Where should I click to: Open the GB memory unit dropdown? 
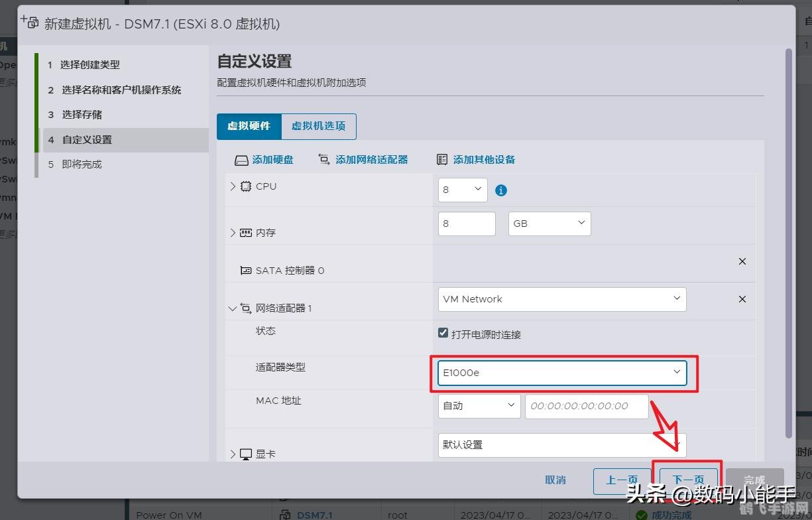(x=549, y=224)
